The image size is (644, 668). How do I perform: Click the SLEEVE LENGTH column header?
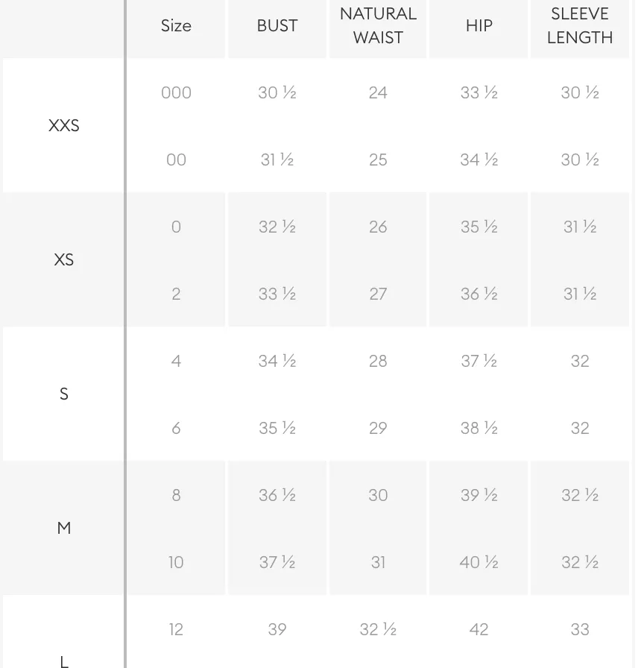(x=580, y=26)
